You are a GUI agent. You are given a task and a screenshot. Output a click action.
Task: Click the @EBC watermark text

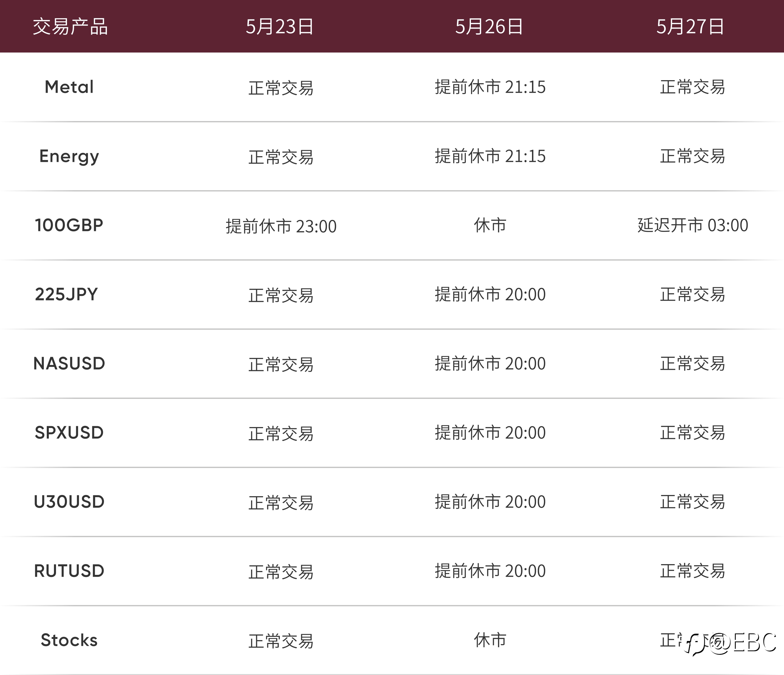[743, 643]
